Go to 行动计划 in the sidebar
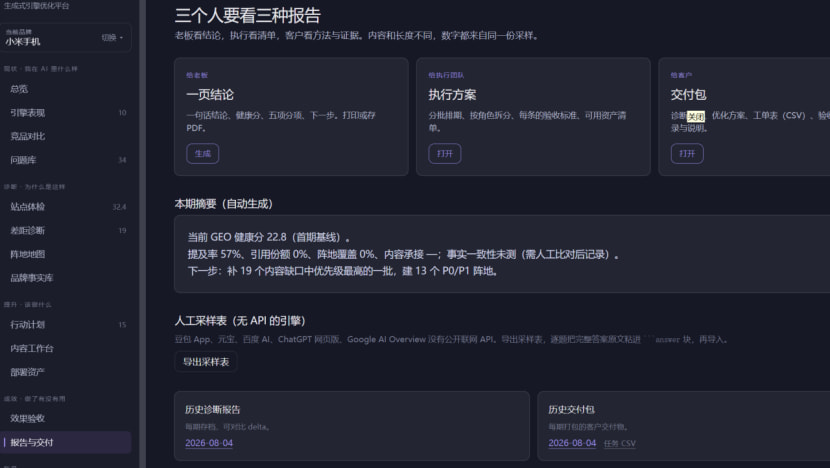Viewport: 830px width, 468px height. (66, 325)
